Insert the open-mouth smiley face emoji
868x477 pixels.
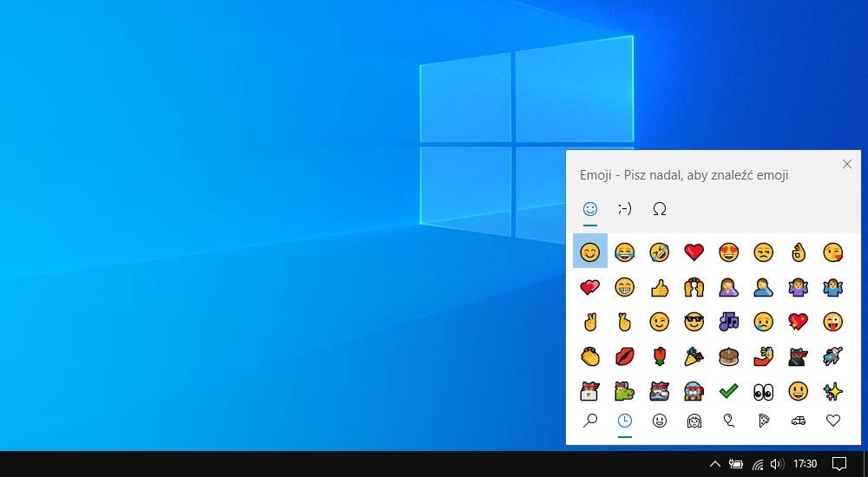tap(799, 391)
